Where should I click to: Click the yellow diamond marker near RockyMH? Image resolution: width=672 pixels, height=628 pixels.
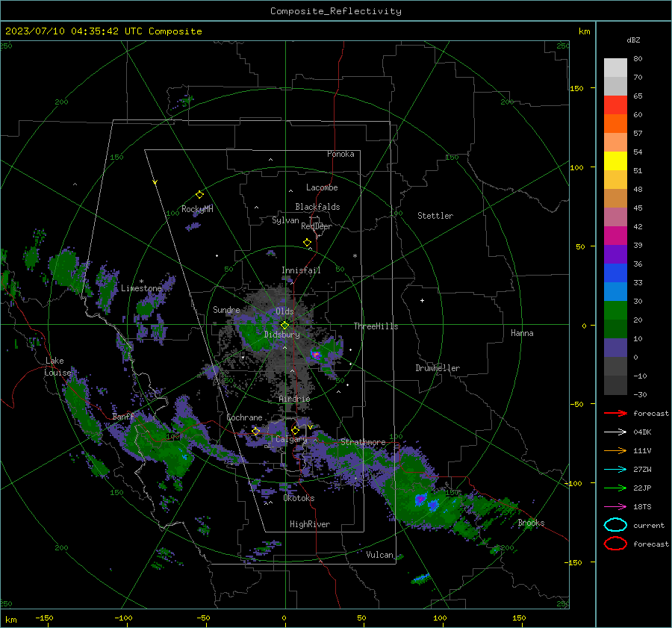199,195
